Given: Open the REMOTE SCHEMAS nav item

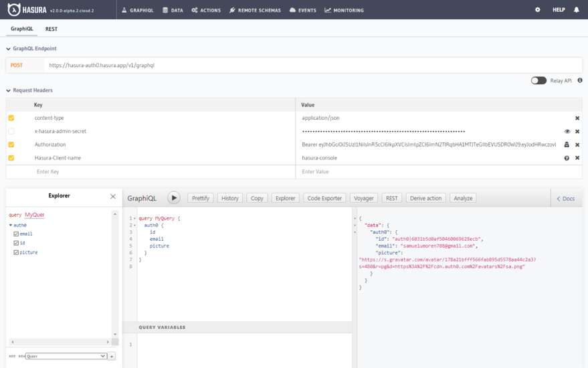Looking at the screenshot, I should pos(255,10).
